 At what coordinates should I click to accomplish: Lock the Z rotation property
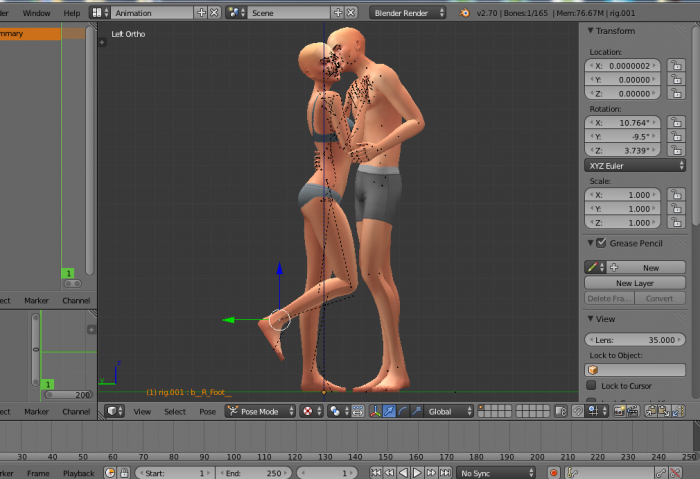pyautogui.click(x=675, y=149)
